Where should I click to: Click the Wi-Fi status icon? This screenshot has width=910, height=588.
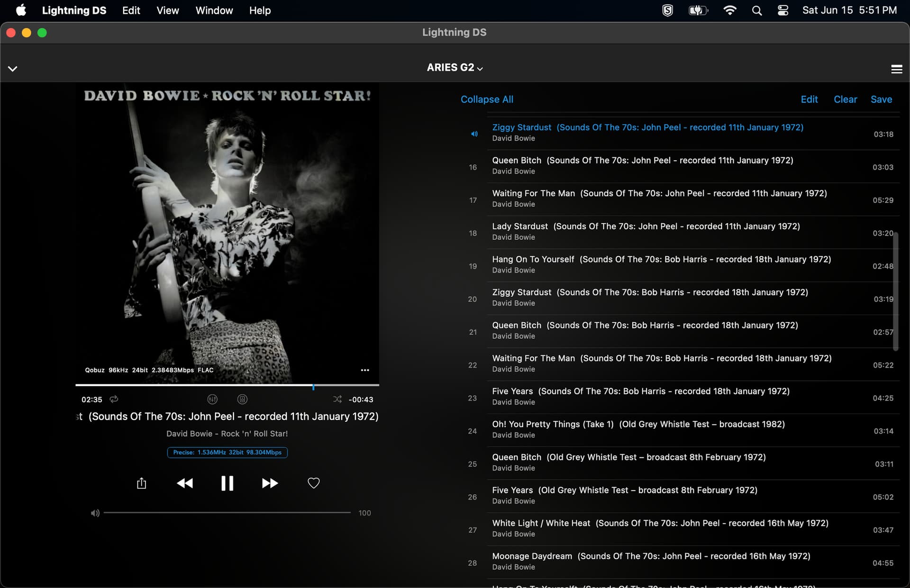730,10
